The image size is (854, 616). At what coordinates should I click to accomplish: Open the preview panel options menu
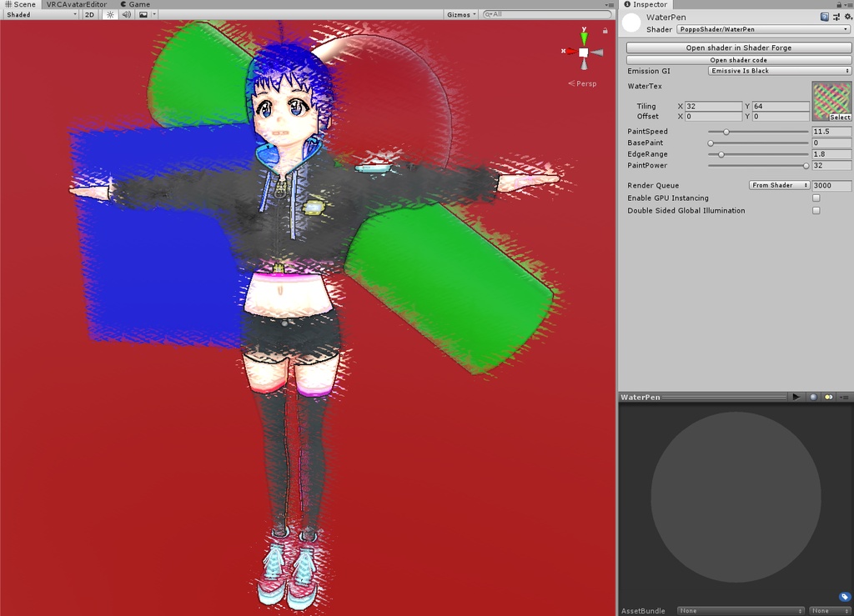click(x=845, y=398)
